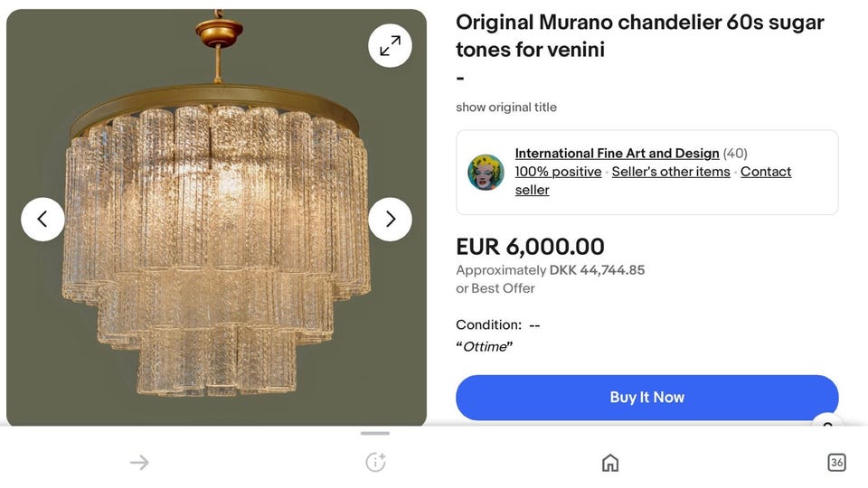Tap the bottom sheet drag handle

coord(375,434)
